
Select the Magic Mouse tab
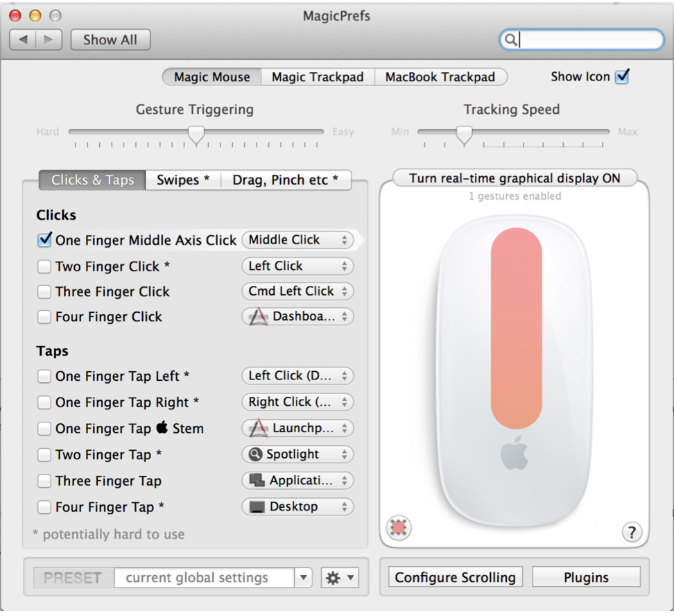pos(212,77)
